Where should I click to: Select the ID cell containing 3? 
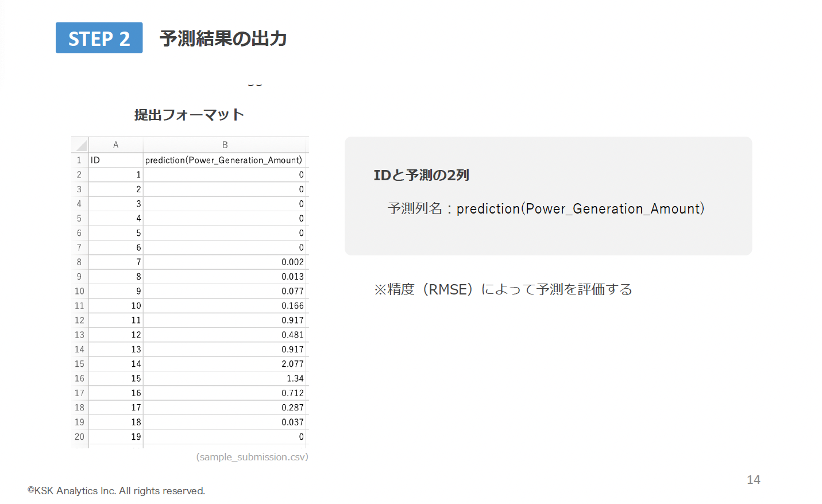coord(115,204)
